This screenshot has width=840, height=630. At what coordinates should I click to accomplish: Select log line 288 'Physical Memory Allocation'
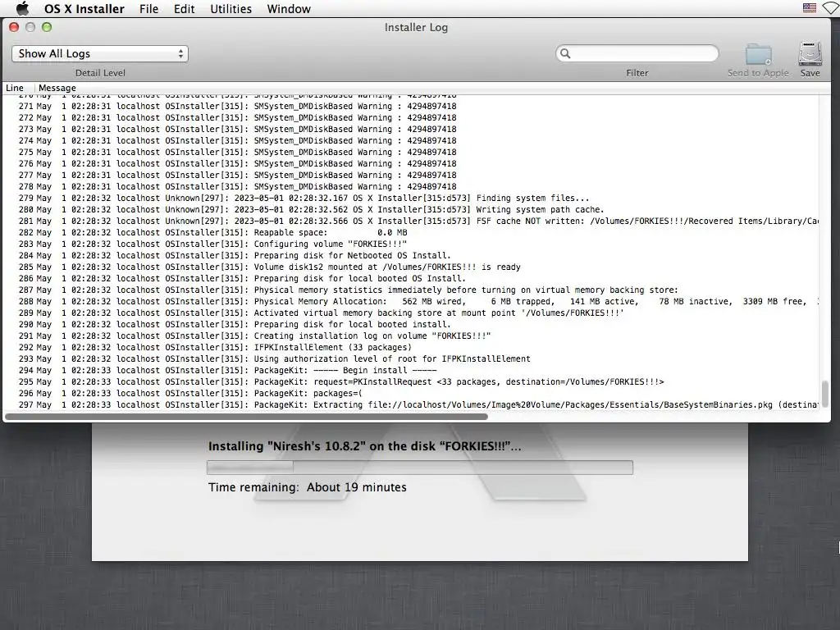click(412, 302)
